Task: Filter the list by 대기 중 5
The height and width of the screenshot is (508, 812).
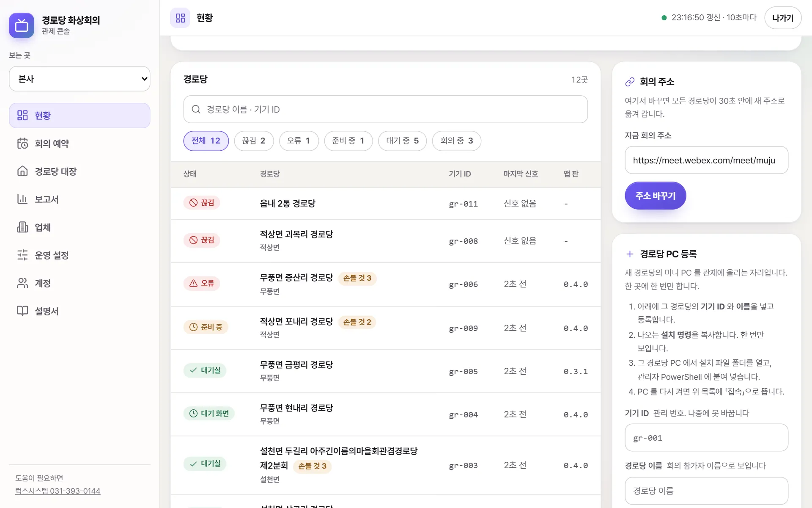Action: pos(402,141)
